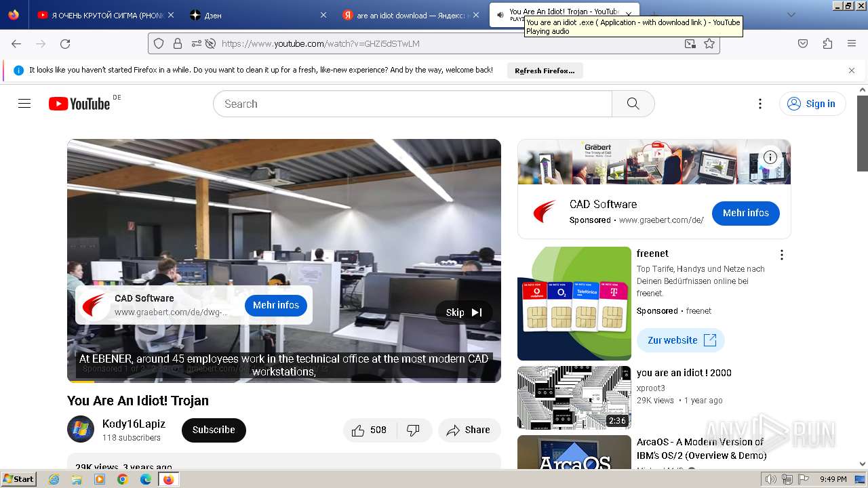
Task: Open the ArcaOS video thumbnail
Action: [574, 452]
